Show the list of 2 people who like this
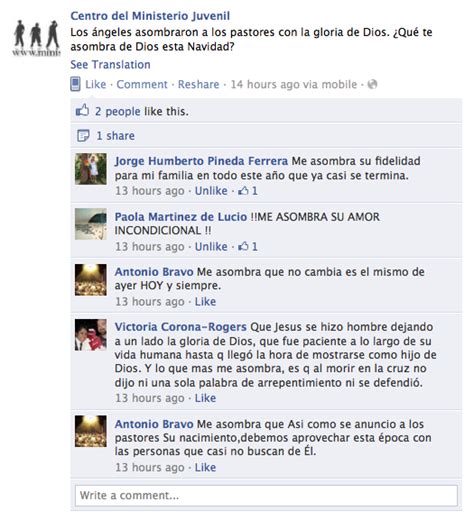The height and width of the screenshot is (520, 474). pyautogui.click(x=118, y=111)
